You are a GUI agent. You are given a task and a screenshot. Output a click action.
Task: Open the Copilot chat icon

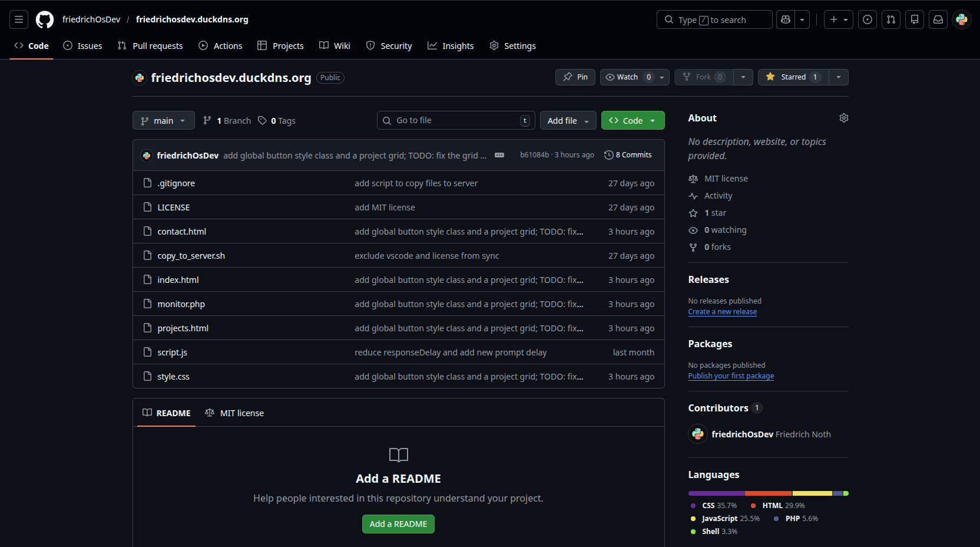click(786, 19)
